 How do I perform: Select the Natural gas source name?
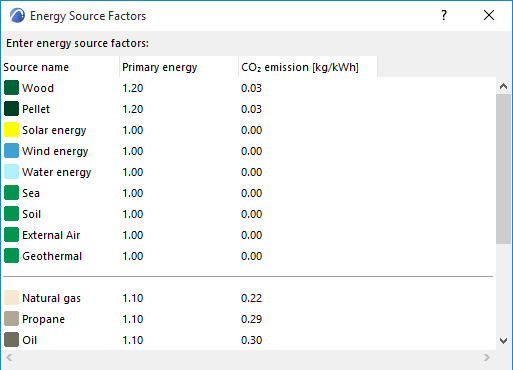pos(51,298)
